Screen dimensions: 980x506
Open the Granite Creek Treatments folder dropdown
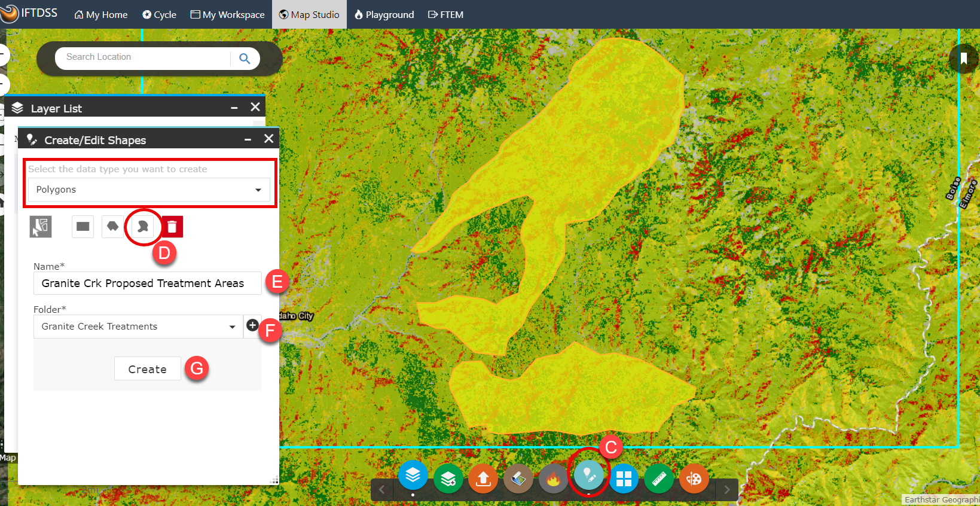pos(138,327)
